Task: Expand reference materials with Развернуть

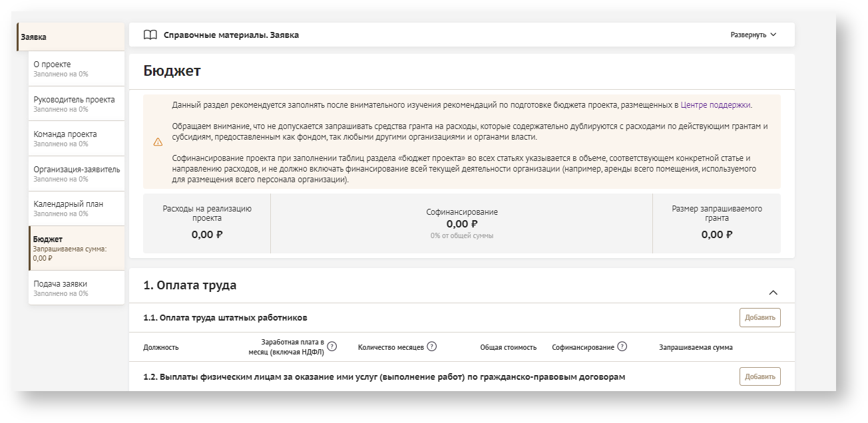Action: pos(753,35)
